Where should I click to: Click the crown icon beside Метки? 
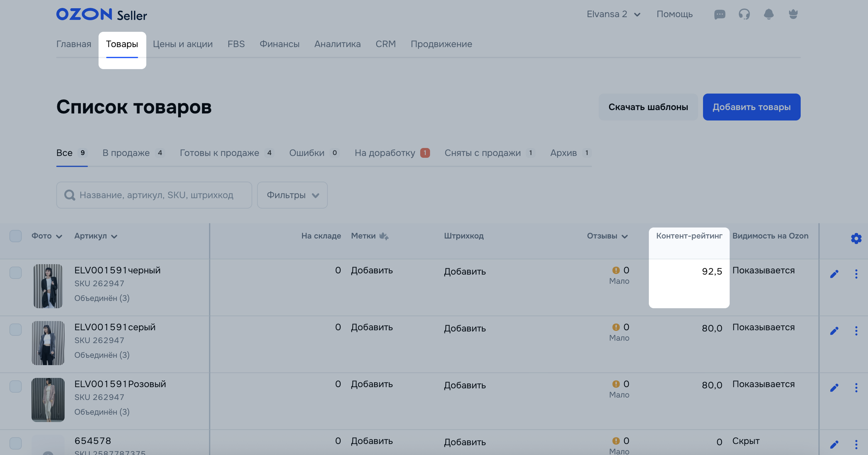tap(384, 236)
